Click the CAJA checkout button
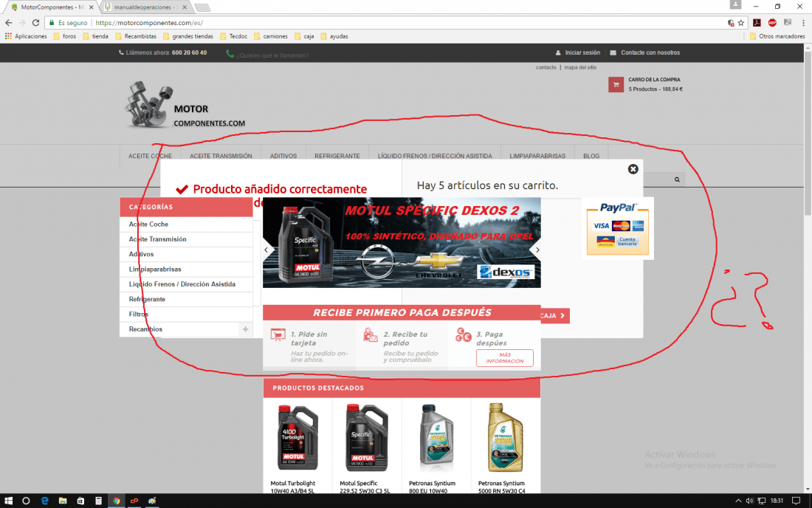 tap(554, 316)
